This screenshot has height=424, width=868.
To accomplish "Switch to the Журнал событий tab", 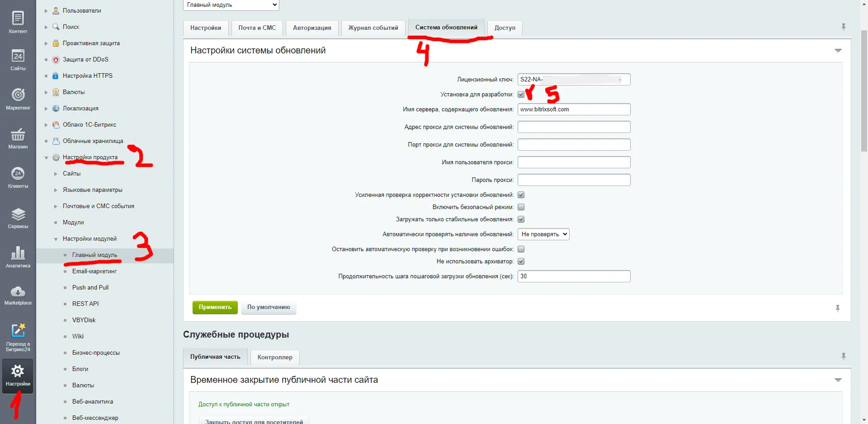I will coord(373,28).
